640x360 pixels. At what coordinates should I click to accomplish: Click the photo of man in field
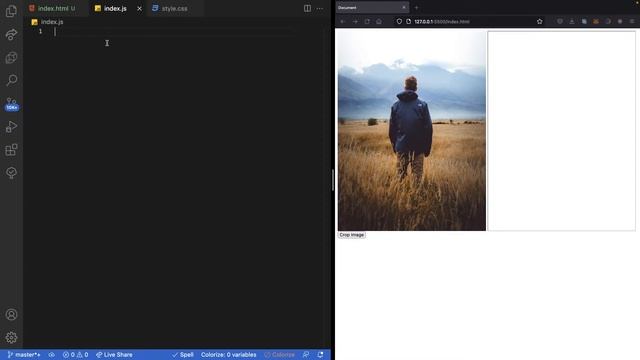click(x=412, y=131)
